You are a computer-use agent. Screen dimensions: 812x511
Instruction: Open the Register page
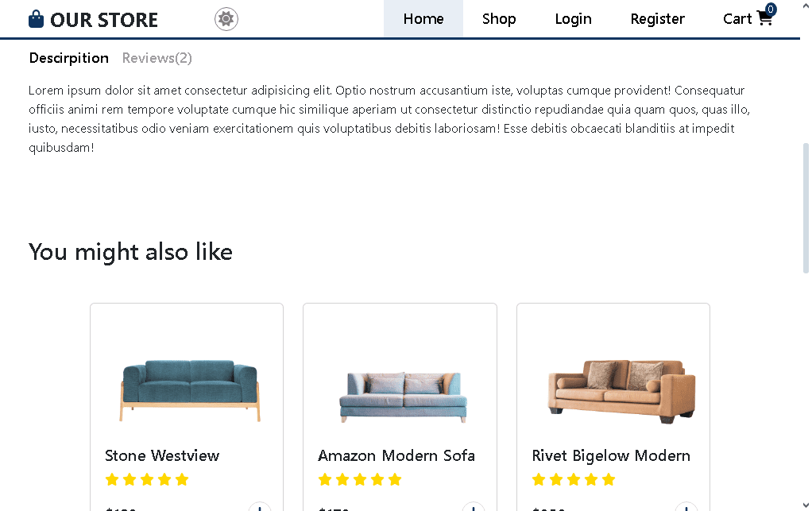point(657,19)
